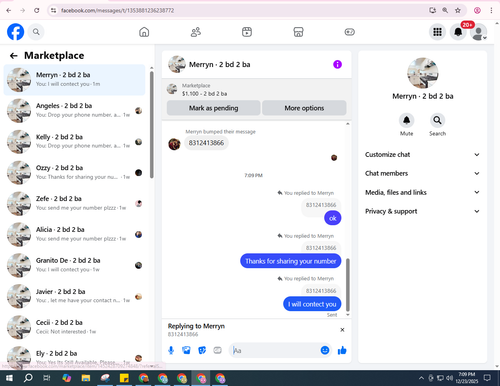This screenshot has width=500, height=386.
Task: Open Sticky Notes from the taskbar
Action: [124, 378]
